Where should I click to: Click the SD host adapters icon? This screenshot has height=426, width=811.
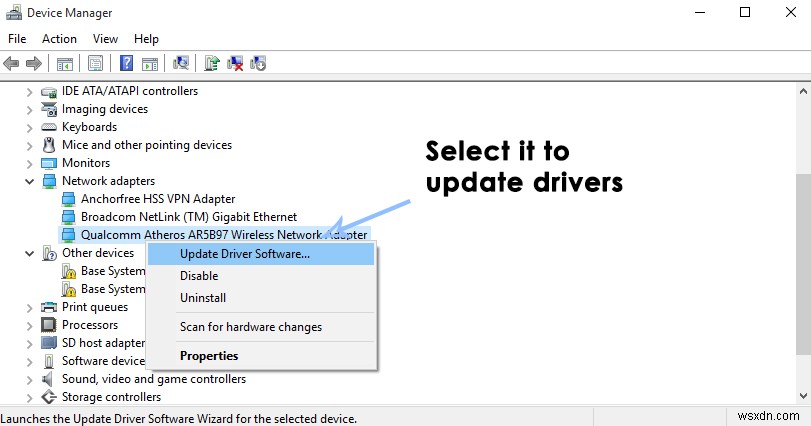pos(49,343)
